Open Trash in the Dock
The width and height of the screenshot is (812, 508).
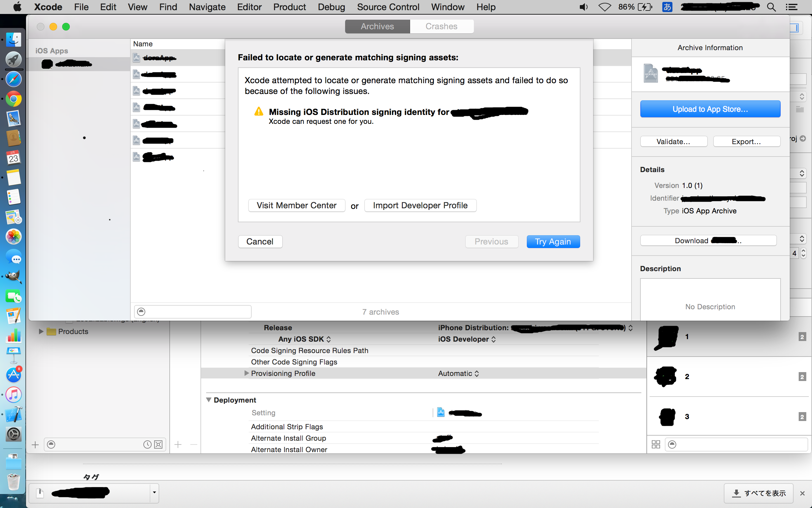tap(14, 482)
